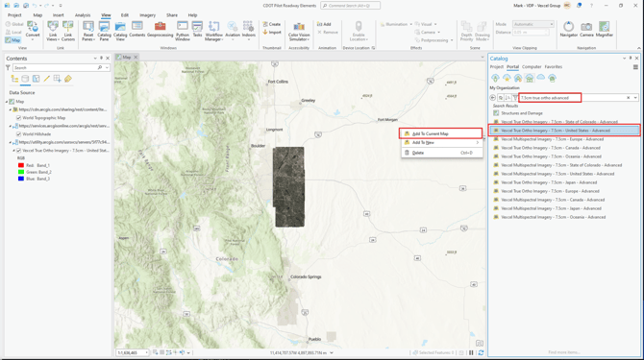
Task: Open the map scale dropdown
Action: click(147, 352)
